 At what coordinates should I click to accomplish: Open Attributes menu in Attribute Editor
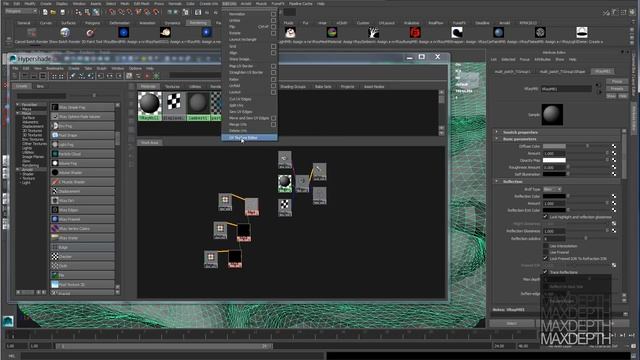click(542, 60)
